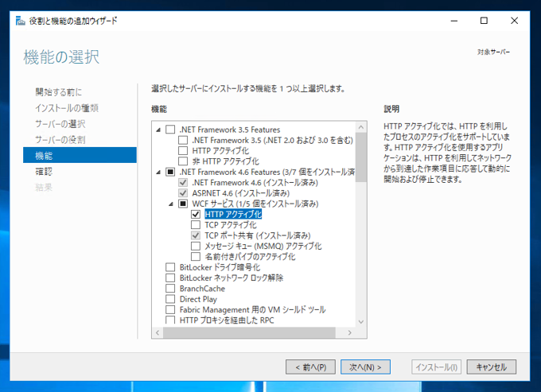
Task: Check .NET Framework 3.5 Features checkbox
Action: [170, 130]
